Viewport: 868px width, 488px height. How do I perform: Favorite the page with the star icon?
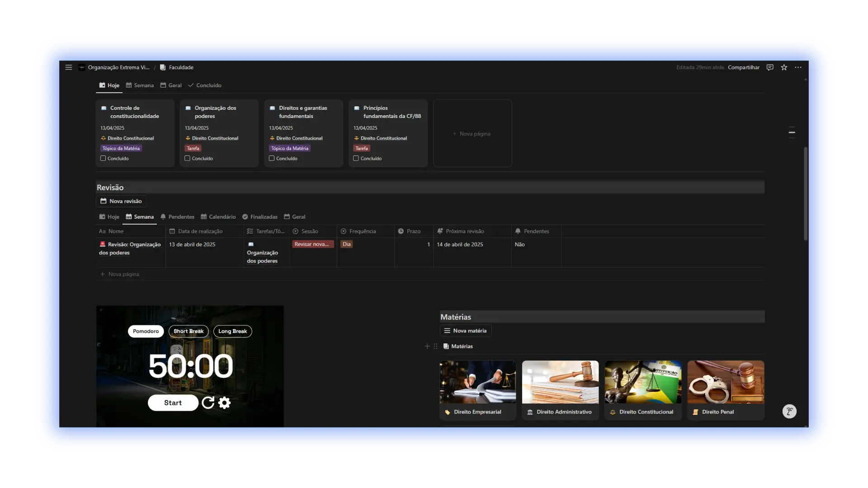[x=784, y=67]
